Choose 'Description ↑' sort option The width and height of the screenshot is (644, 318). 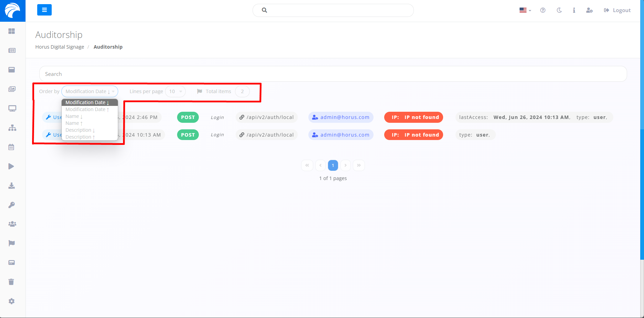coord(80,137)
